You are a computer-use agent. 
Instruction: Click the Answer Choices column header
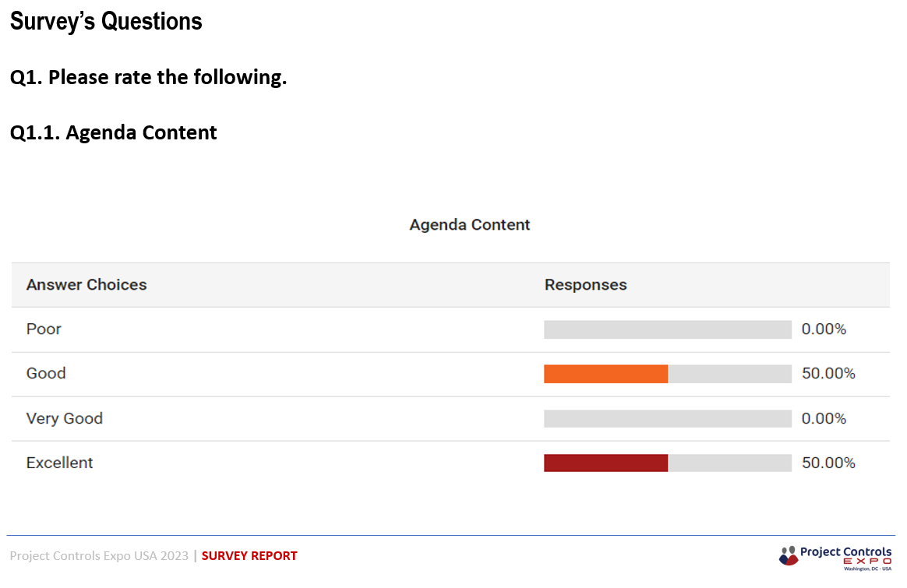coord(86,284)
